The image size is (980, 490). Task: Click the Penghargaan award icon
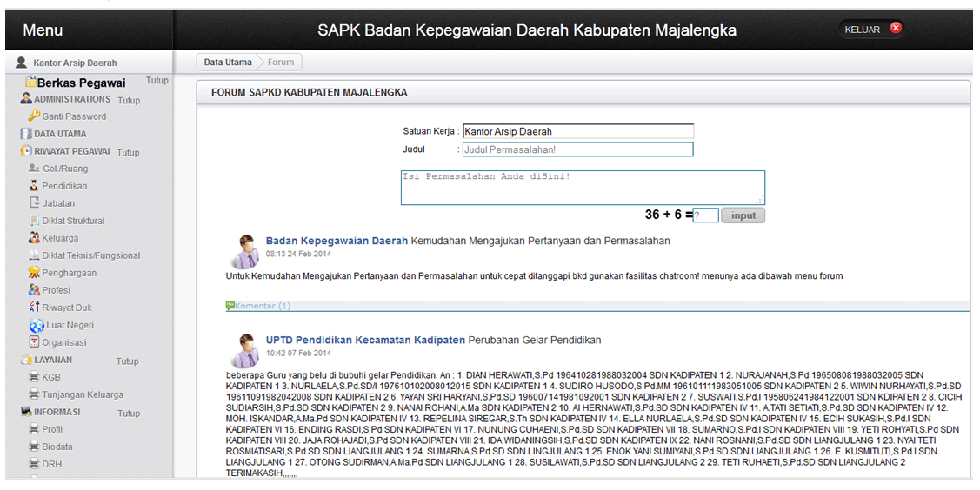pyautogui.click(x=35, y=273)
